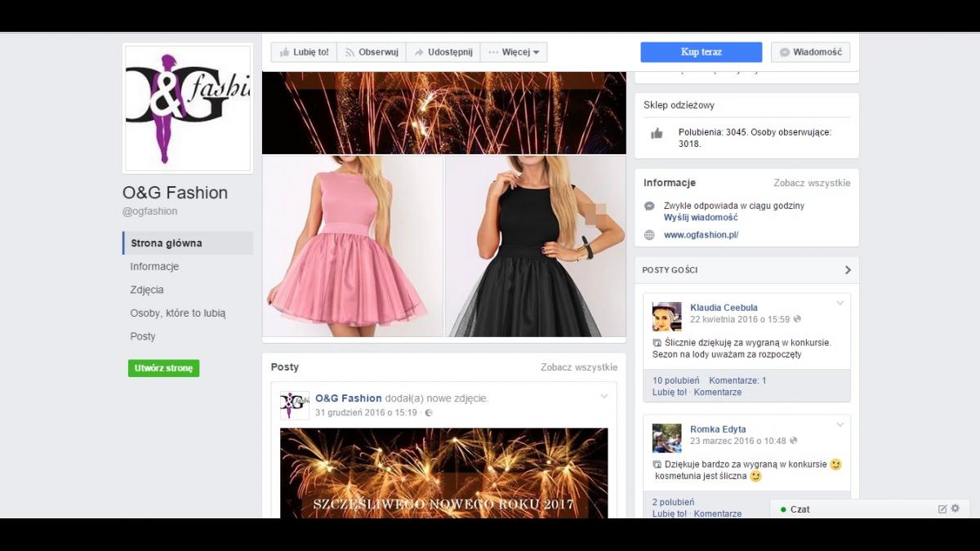Open 'Zobacz wszystkie' link in Posty section
Image resolution: width=980 pixels, height=551 pixels.
tap(579, 367)
